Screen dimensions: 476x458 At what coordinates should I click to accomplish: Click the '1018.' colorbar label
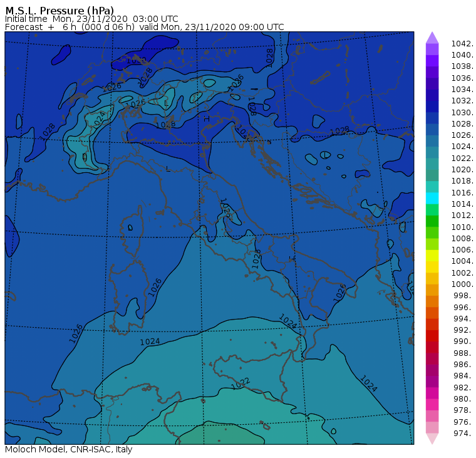point(462,180)
